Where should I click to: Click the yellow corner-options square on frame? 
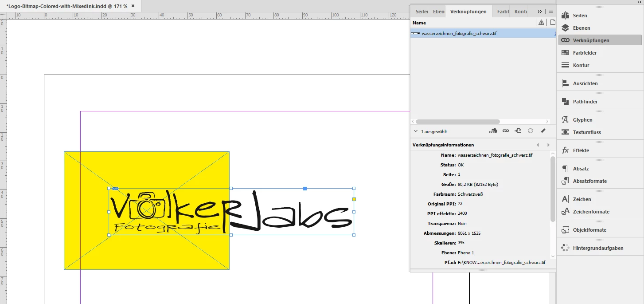354,199
